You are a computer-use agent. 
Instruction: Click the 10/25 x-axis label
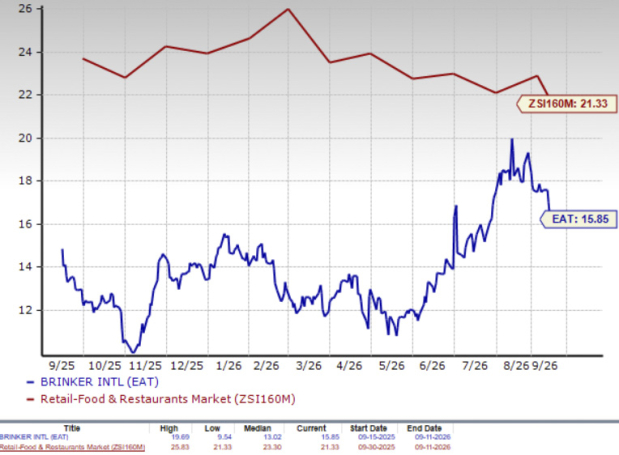(x=105, y=366)
